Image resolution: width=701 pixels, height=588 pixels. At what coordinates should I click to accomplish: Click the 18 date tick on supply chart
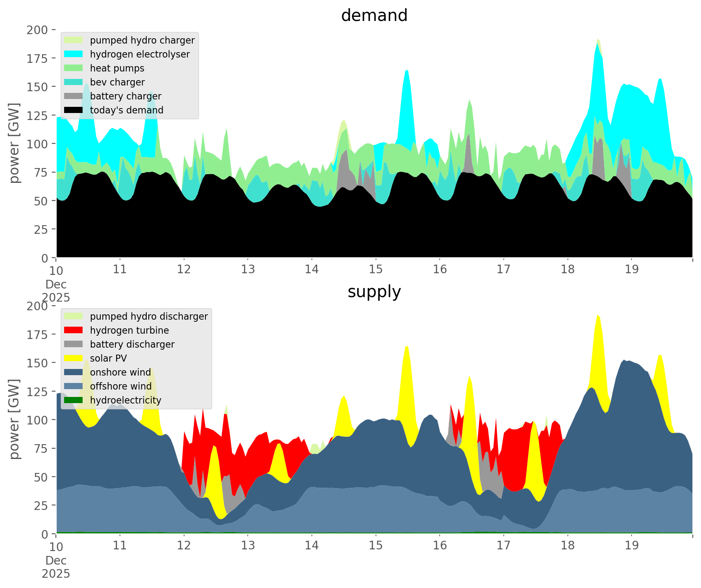(567, 546)
